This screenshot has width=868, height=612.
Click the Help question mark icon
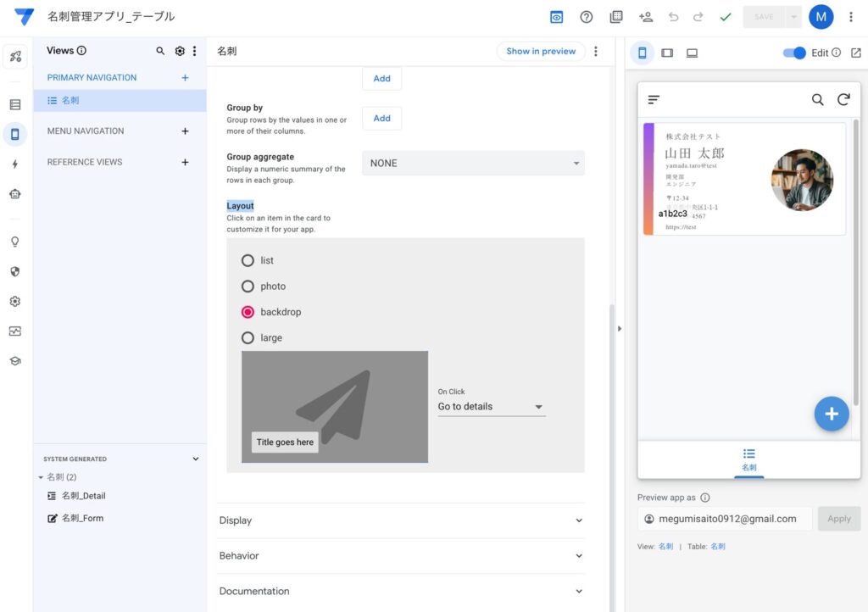pos(586,17)
